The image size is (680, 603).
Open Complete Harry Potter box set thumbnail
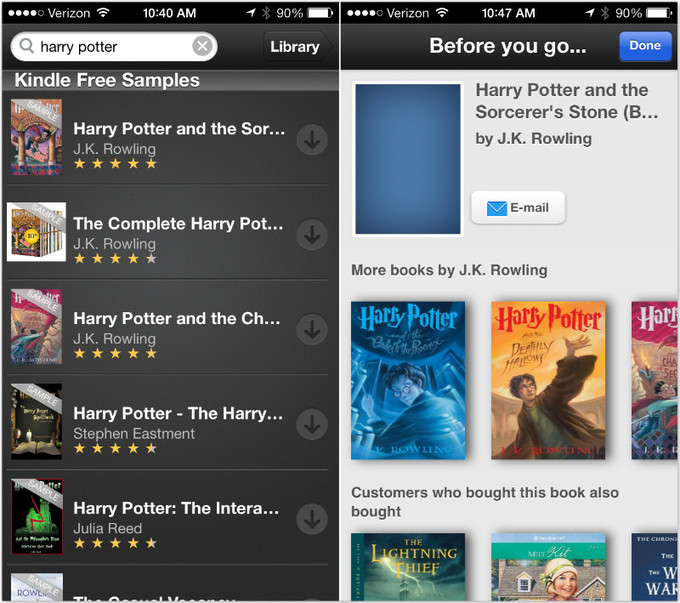click(x=36, y=232)
